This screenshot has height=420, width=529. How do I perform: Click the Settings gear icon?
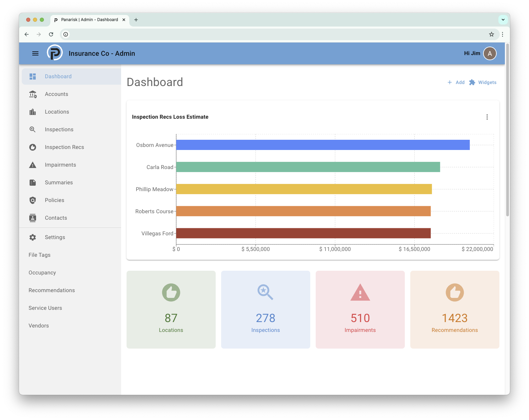(33, 237)
